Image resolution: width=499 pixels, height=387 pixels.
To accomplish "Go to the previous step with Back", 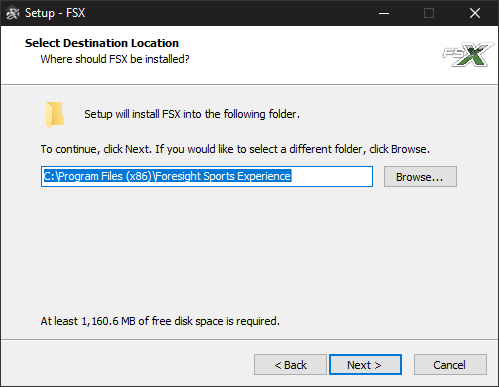I will tap(290, 365).
